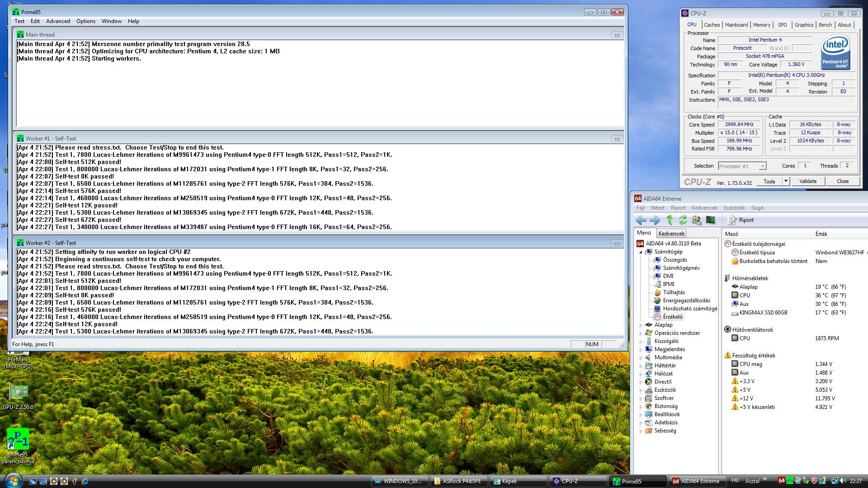Viewport: 868px width, 488px height.
Task: Expand the Alaplap tree node
Action: pyautogui.click(x=641, y=325)
